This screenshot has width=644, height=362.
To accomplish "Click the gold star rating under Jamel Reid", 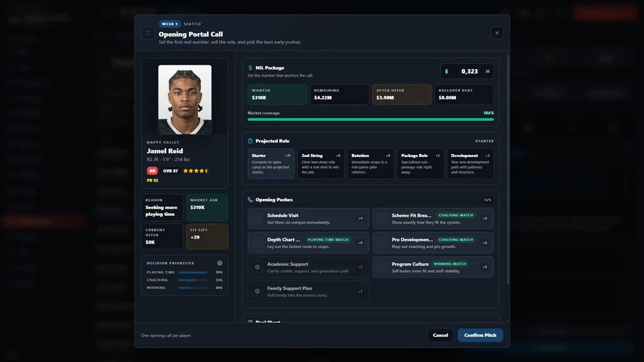I will tap(196, 171).
